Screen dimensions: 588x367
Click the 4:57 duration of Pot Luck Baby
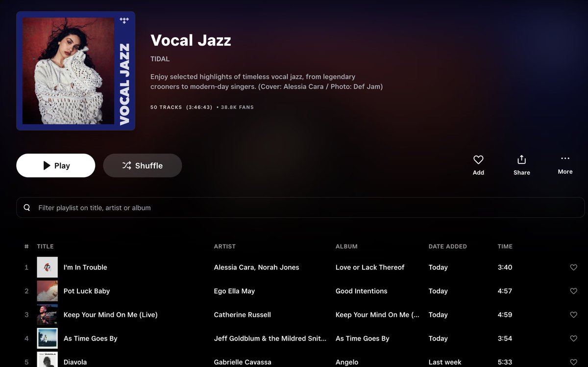click(505, 291)
